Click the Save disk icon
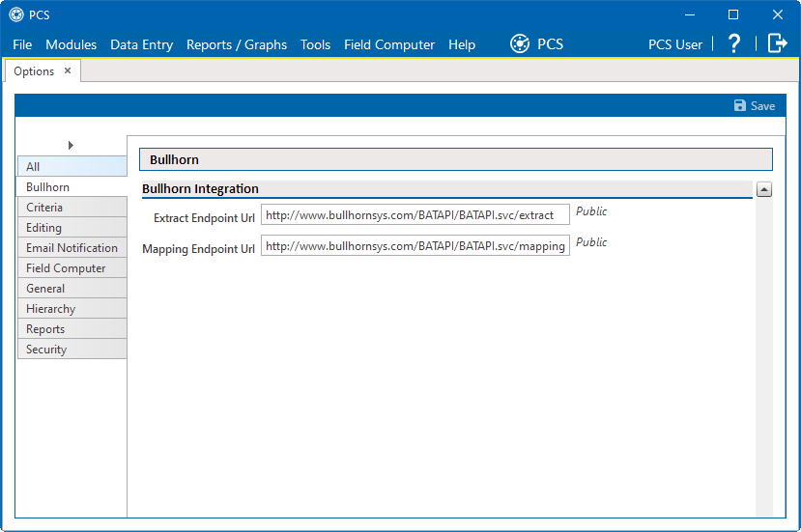Image resolution: width=801 pixels, height=532 pixels. [x=740, y=105]
